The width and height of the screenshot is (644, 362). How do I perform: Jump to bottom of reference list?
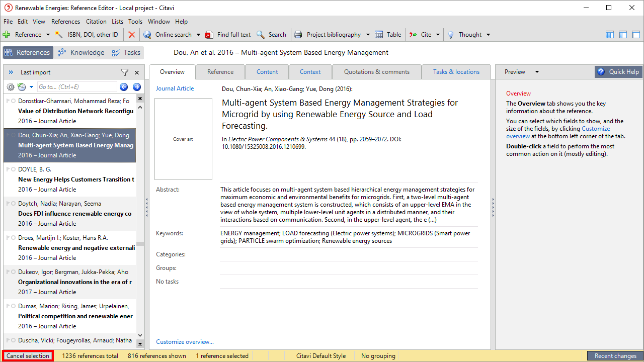pyautogui.click(x=140, y=344)
